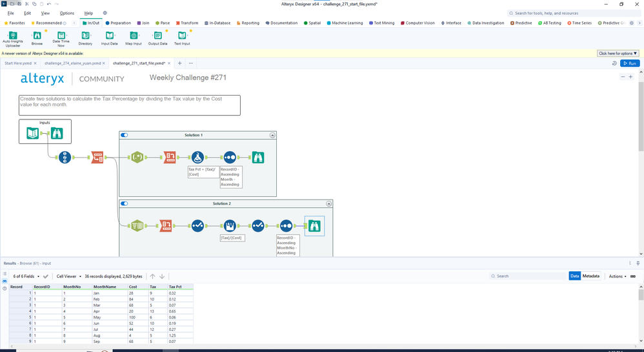This screenshot has width=644, height=352.
Task: Show tool palette categories to the left
Action: (x=74, y=23)
